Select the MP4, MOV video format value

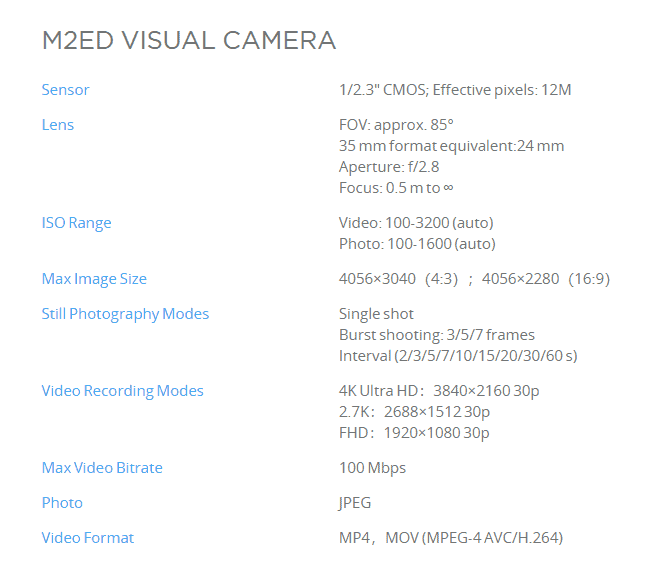[451, 538]
